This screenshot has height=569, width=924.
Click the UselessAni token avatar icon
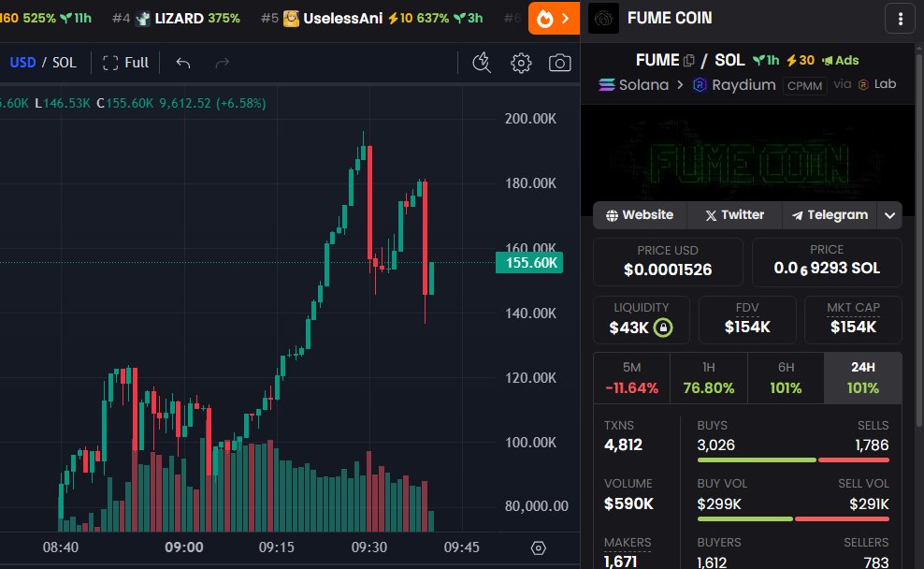291,19
